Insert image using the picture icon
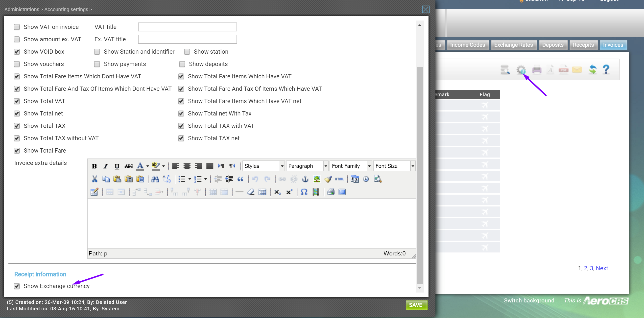This screenshot has width=644, height=318. 317,179
